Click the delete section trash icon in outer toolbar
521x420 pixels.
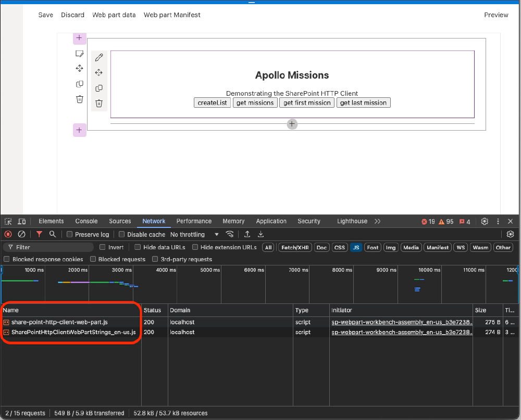(x=79, y=99)
